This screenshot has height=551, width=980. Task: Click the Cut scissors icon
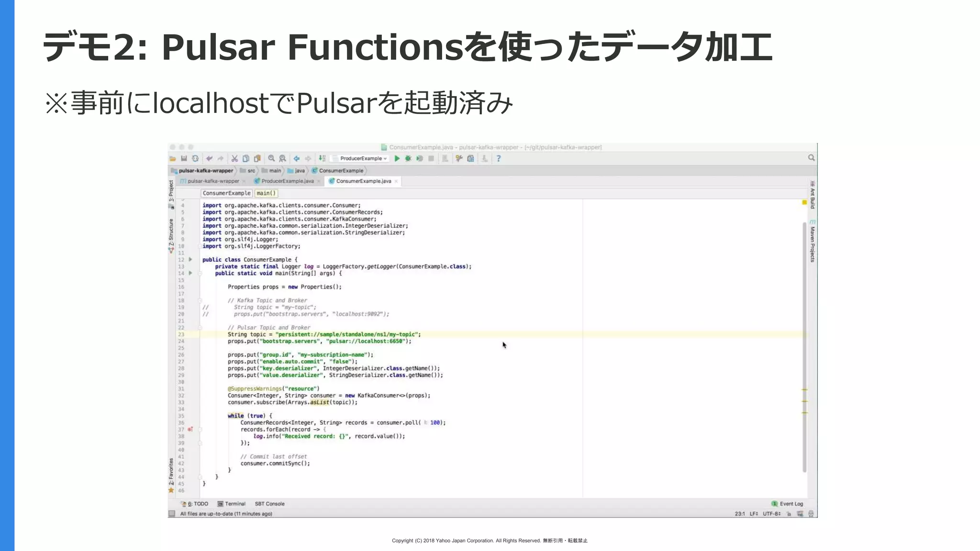234,158
